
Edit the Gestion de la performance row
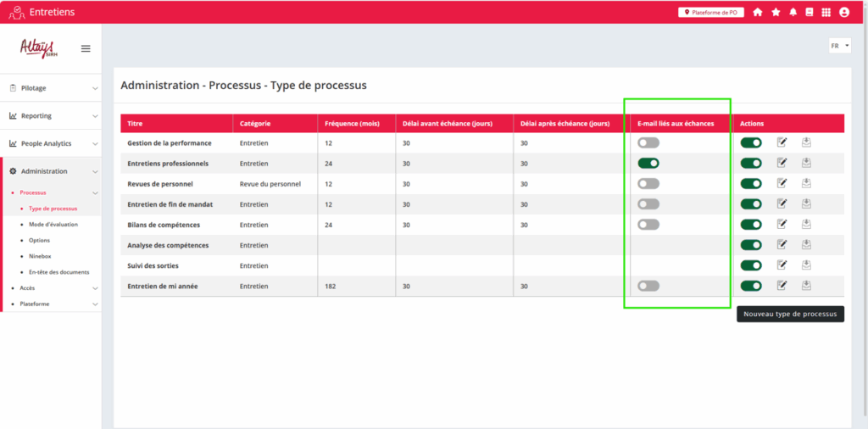pos(782,142)
